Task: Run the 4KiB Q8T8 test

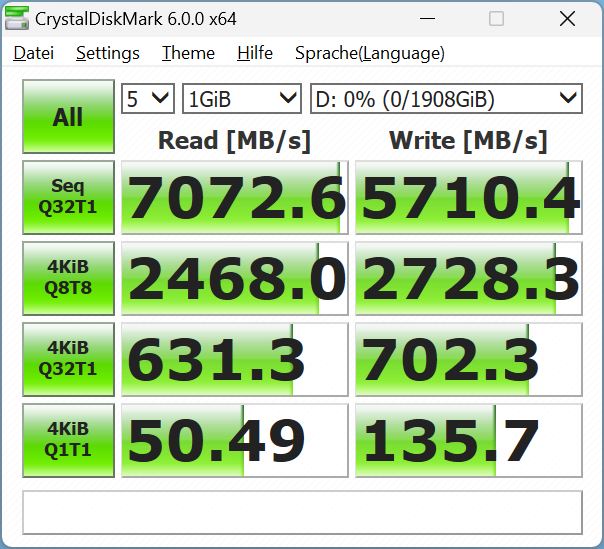Action: click(67, 279)
